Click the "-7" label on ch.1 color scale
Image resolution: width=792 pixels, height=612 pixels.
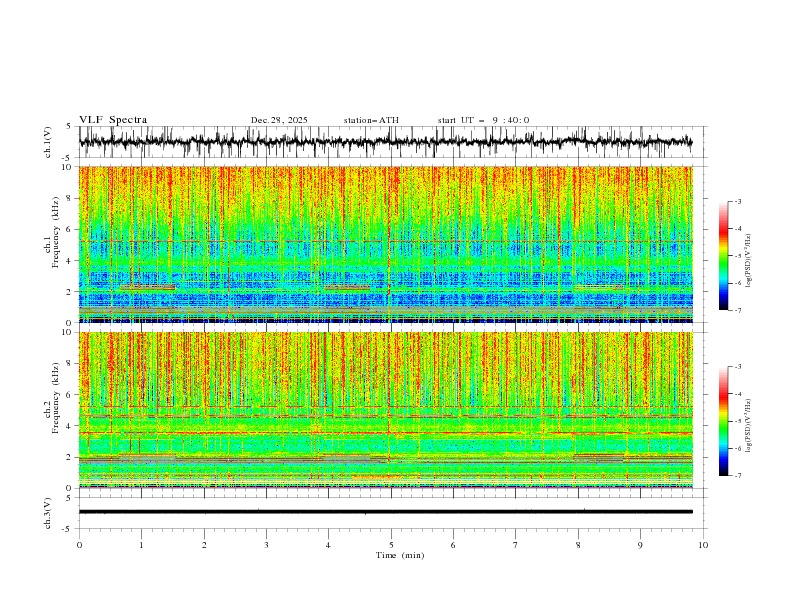[738, 310]
